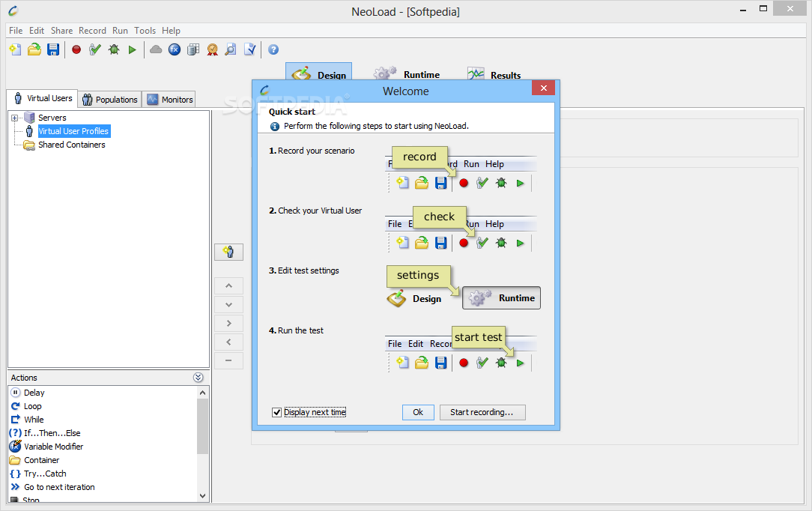Screen dimensions: 812x511
Task: Collapse the Actions panel chevron
Action: click(199, 378)
